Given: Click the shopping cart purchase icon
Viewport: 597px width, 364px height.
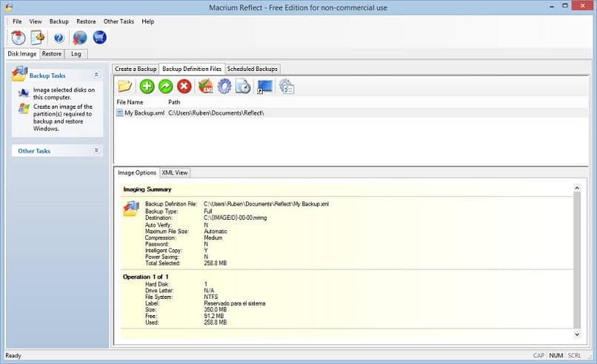Looking at the screenshot, I should pyautogui.click(x=99, y=38).
